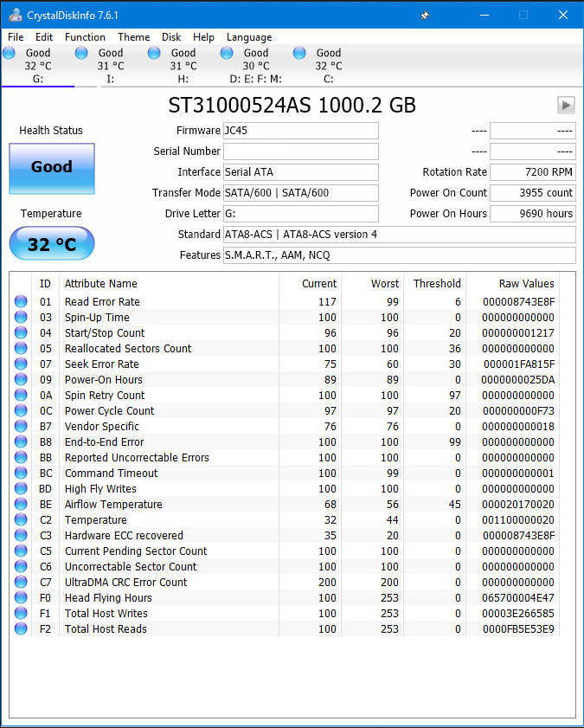Screen dimensions: 584x728
Task: Click the Transfer Mode field SATA/600
Action: pyautogui.click(x=300, y=193)
